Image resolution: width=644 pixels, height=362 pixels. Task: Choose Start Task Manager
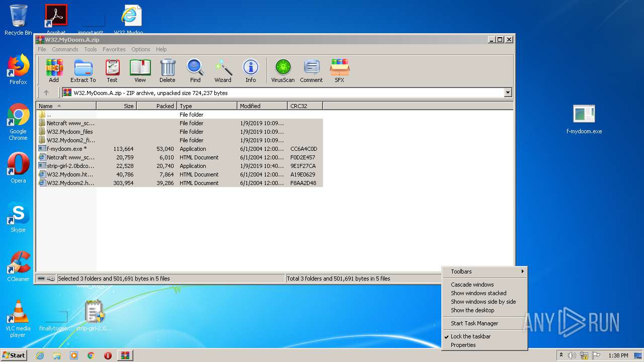click(485, 323)
